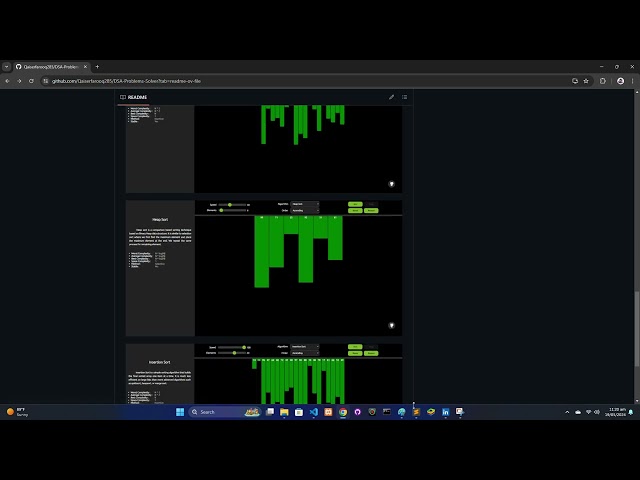Open the Order dropdown in Insertion Sort panel
The width and height of the screenshot is (640, 480).
(x=304, y=353)
